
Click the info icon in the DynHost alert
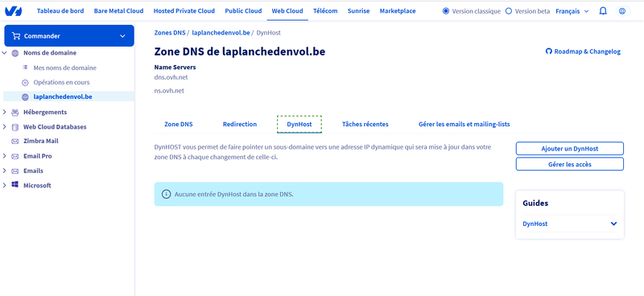pos(166,194)
